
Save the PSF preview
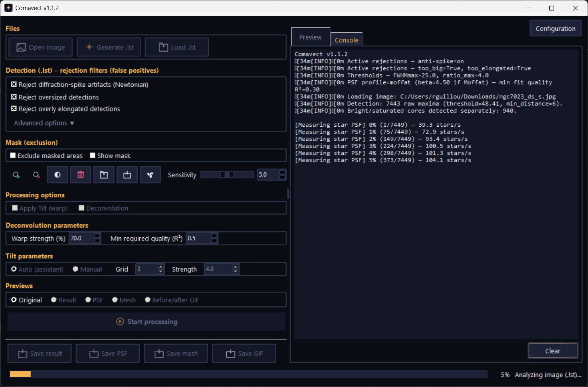(108, 354)
